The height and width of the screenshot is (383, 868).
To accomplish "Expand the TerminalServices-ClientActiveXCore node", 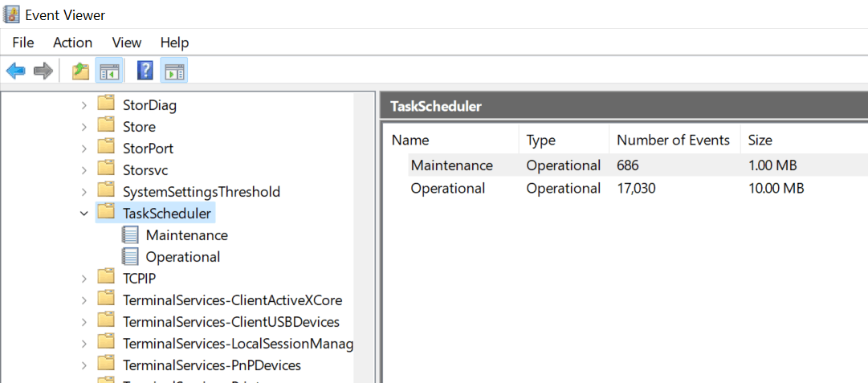I will pyautogui.click(x=84, y=300).
